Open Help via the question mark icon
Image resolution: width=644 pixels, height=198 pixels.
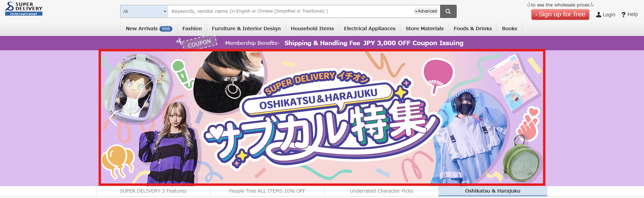[623, 15]
